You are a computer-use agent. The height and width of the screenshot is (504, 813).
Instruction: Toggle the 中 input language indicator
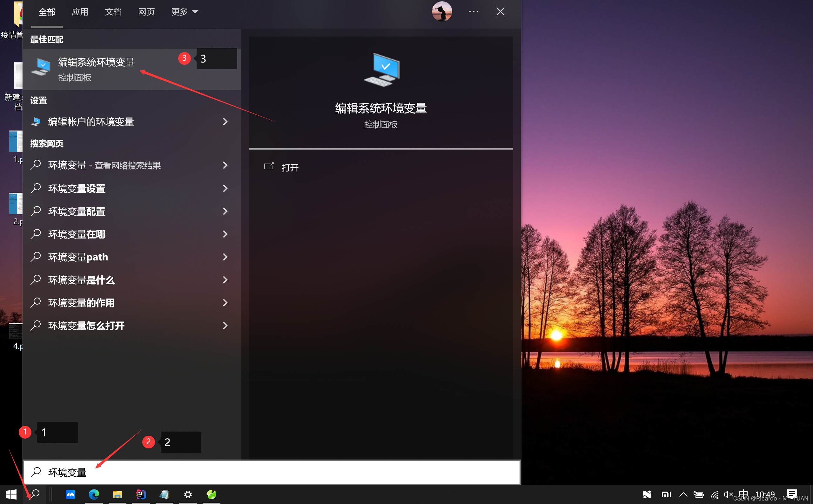743,494
